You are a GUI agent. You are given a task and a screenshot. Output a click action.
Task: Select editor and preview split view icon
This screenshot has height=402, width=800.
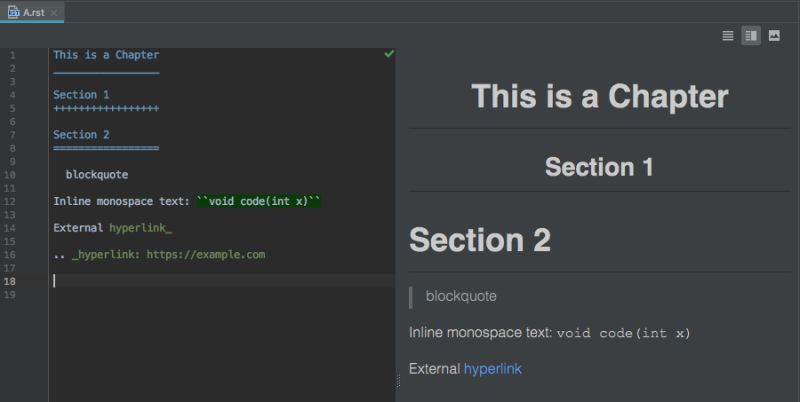coord(751,36)
